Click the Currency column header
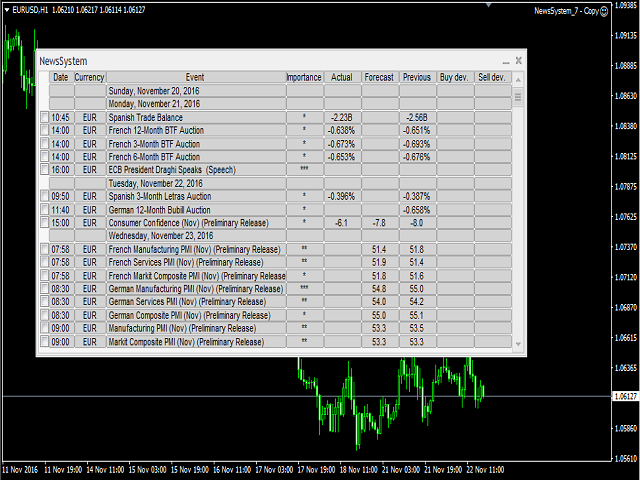Viewport: 640px width, 480px height. (90, 77)
